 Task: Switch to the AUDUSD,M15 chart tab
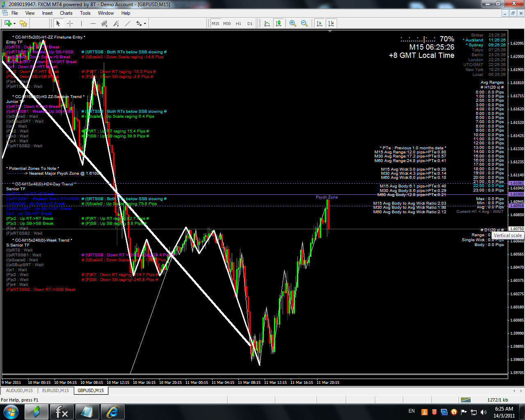(19, 390)
